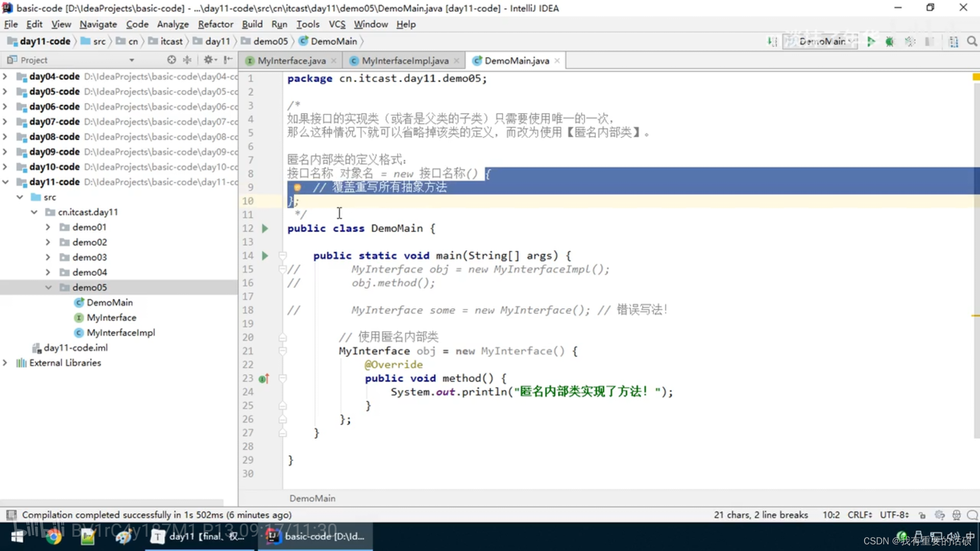Click the orange marker on editor error stripe
Screen dimensions: 980x551
tap(975, 316)
